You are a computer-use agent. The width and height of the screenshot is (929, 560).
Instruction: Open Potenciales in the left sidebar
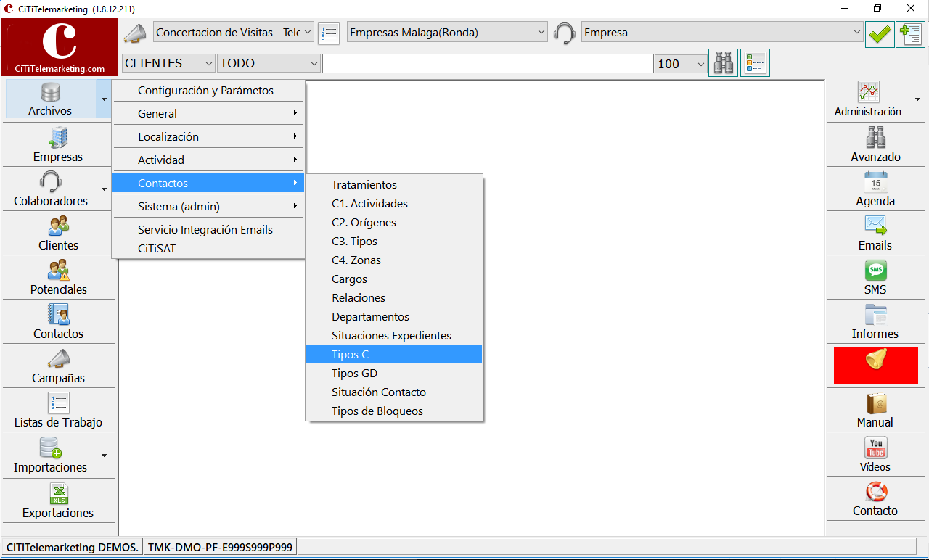[58, 277]
